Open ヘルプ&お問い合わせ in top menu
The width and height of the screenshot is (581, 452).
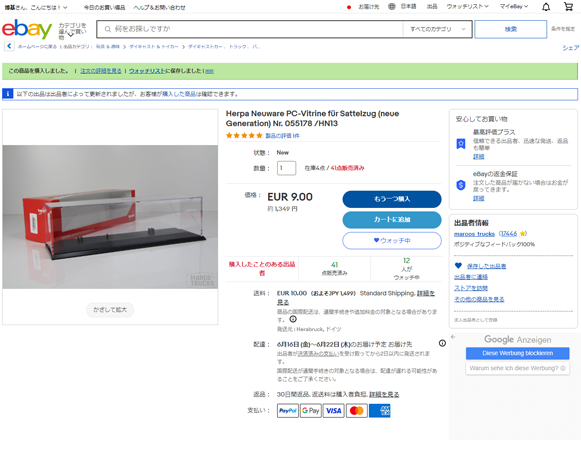(159, 7)
